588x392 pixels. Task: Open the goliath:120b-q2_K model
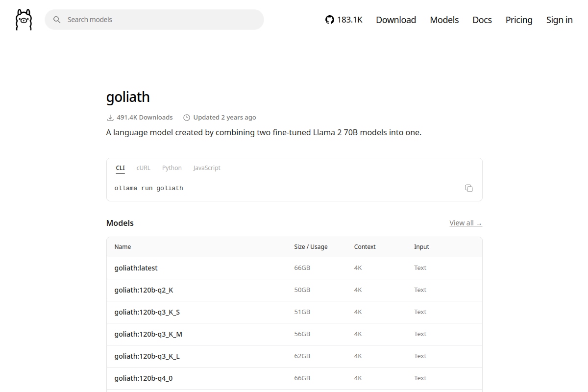pos(144,290)
